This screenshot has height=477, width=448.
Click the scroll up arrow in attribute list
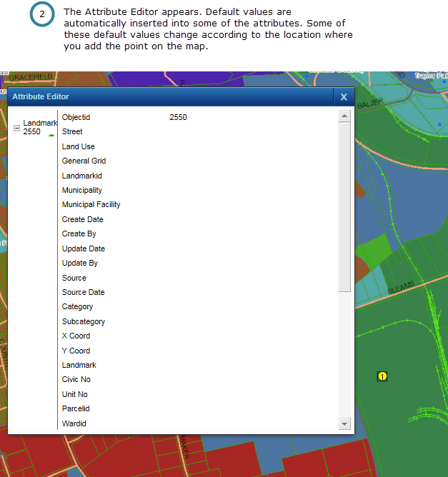pos(344,116)
